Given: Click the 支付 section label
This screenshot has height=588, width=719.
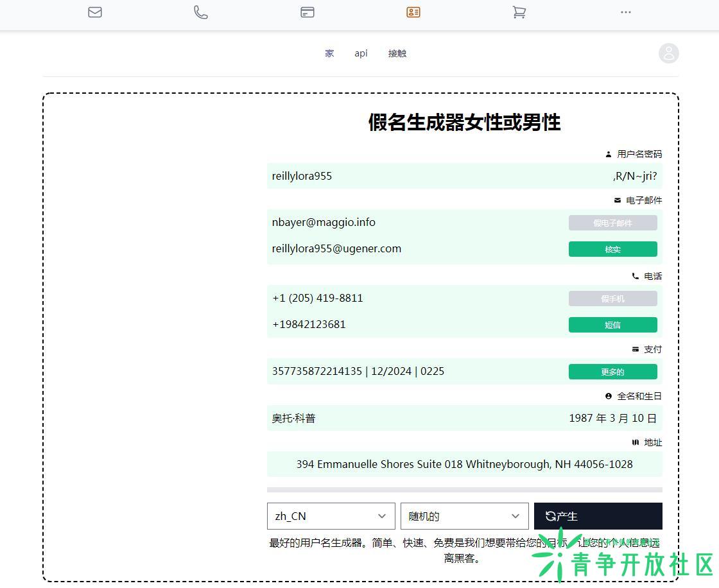Looking at the screenshot, I should click(x=652, y=349).
